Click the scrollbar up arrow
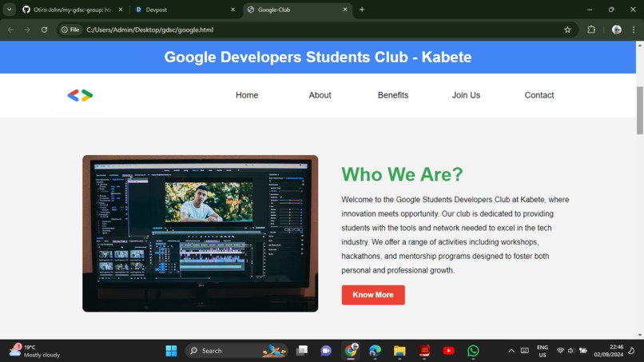The height and width of the screenshot is (362, 644). point(640,45)
